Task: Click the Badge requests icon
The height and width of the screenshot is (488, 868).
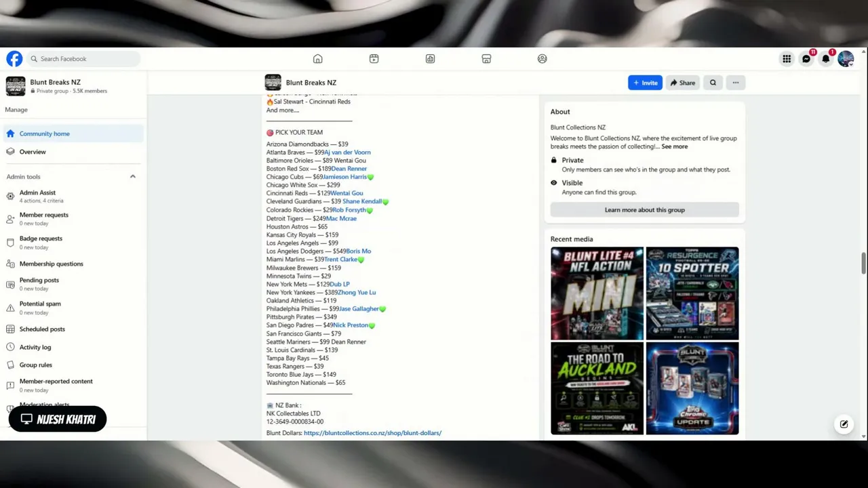Action: click(10, 242)
